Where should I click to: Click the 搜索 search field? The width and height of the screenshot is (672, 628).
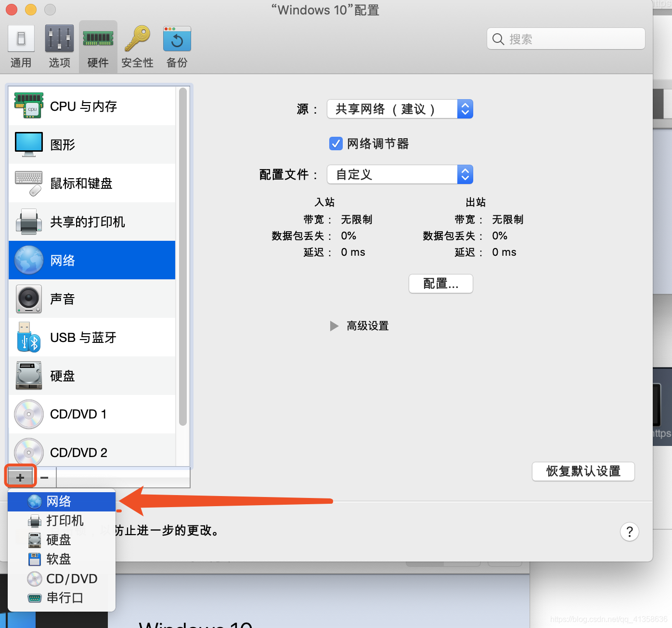tap(566, 39)
